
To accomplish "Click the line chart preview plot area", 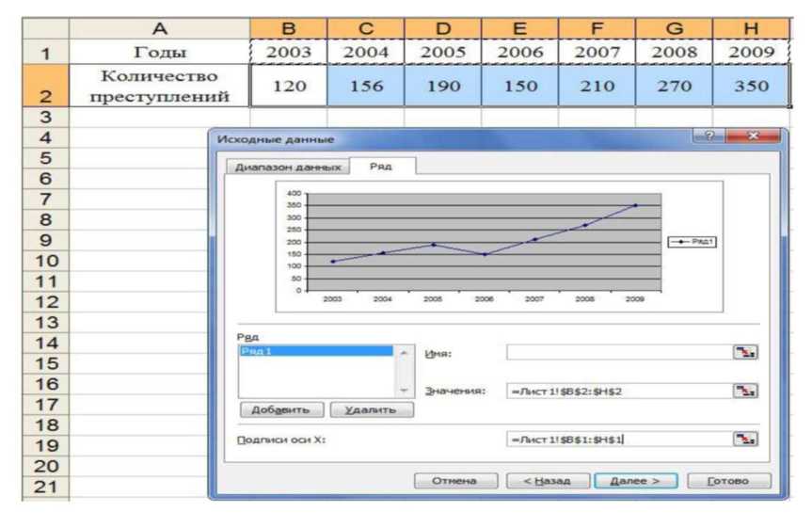I will (485, 242).
